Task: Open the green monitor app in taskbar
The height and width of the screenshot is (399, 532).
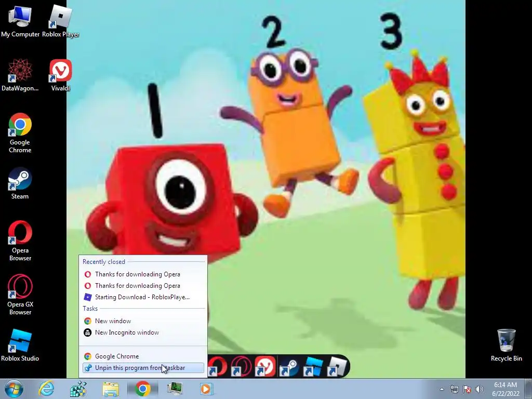Action: (x=175, y=389)
